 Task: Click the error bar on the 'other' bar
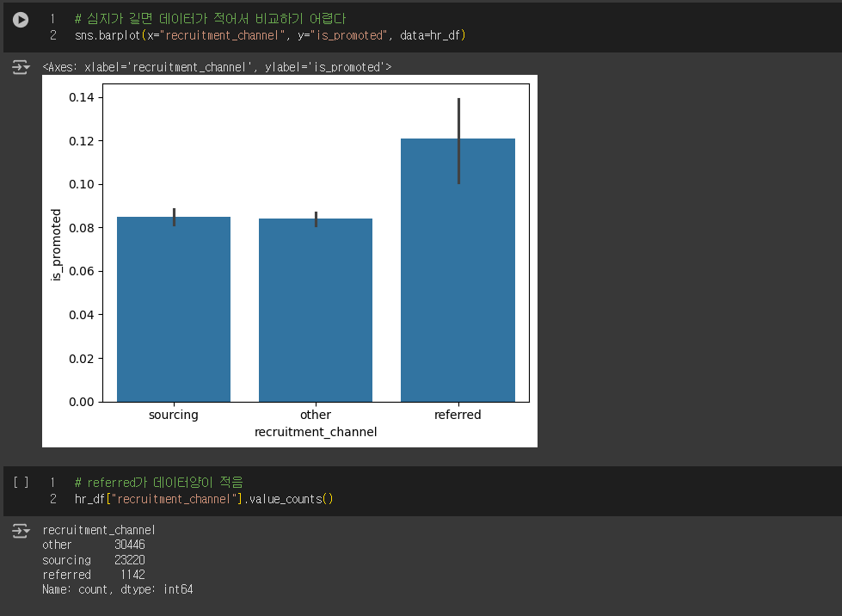tap(317, 219)
